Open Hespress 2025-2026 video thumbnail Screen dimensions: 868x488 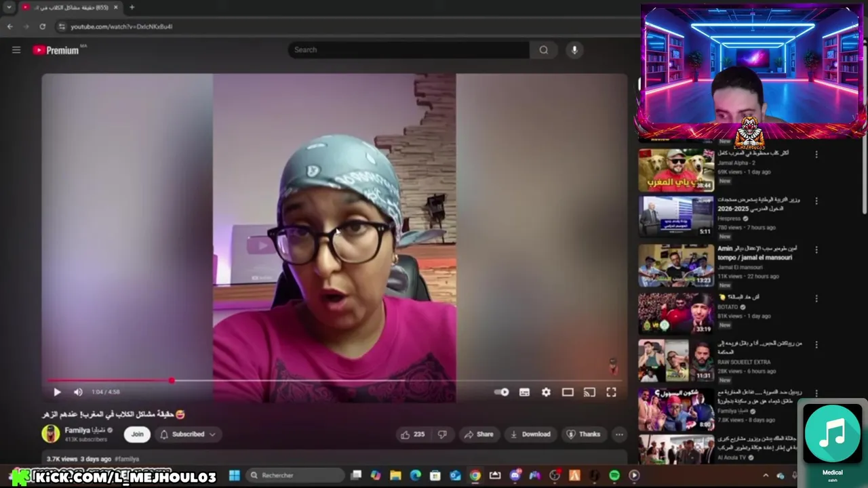tap(676, 217)
